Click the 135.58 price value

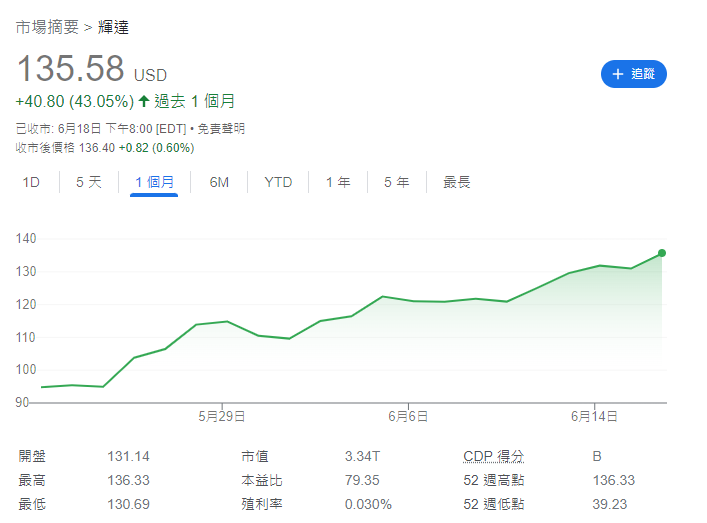click(71, 69)
